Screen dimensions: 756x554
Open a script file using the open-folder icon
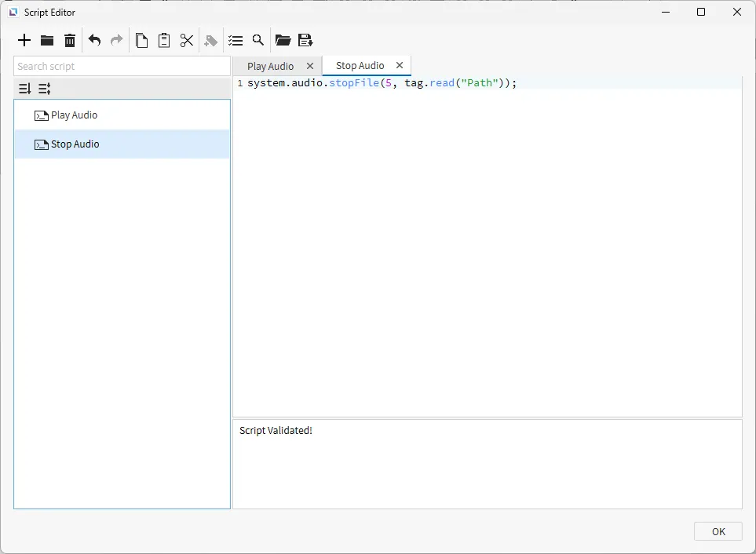(283, 40)
